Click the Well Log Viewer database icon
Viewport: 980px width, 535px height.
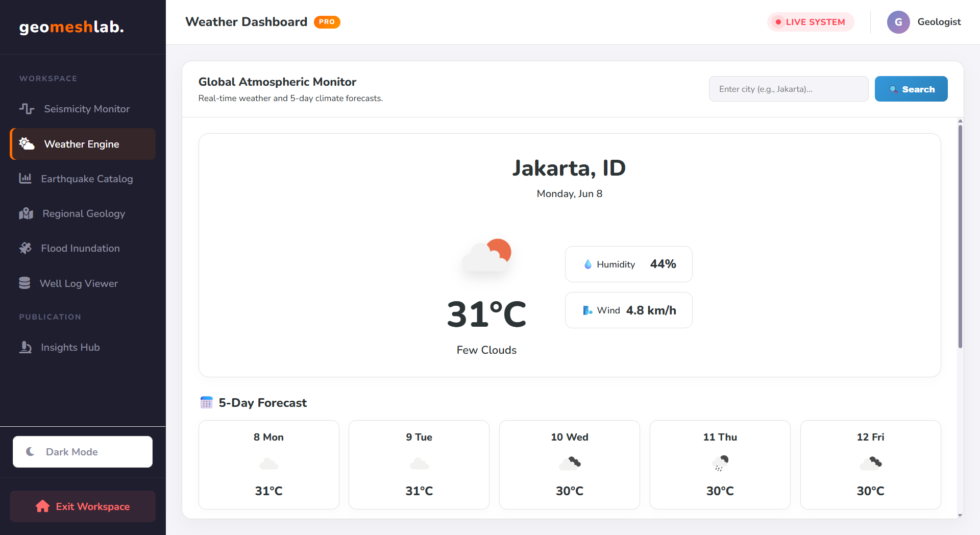(x=24, y=283)
